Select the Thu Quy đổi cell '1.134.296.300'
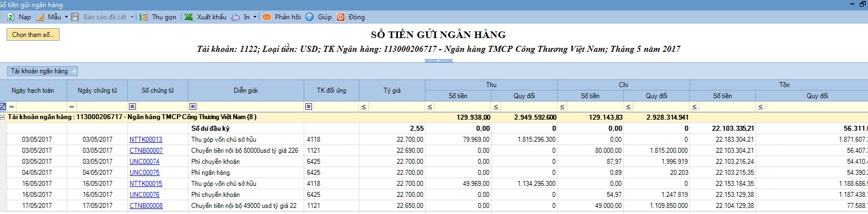This screenshot has width=868, height=214. point(524,184)
